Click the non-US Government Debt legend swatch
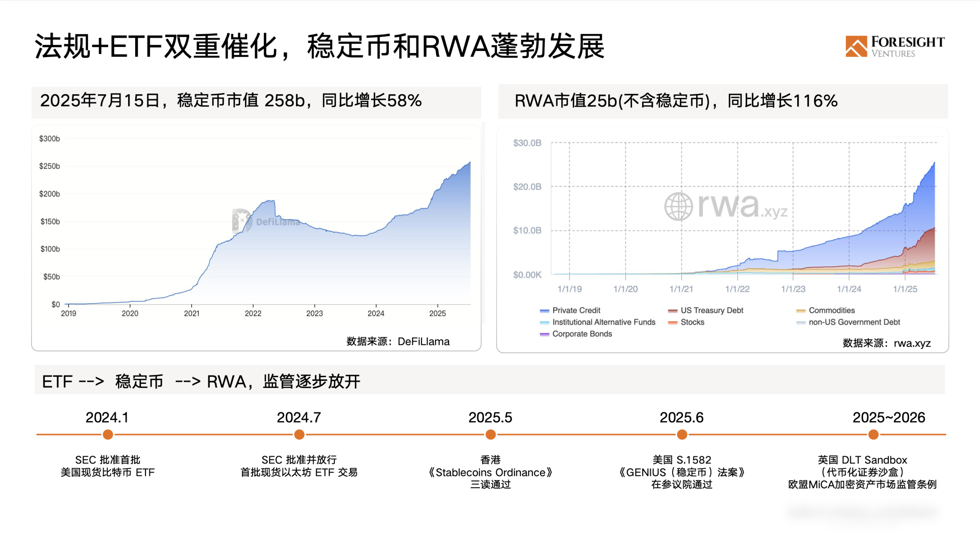 point(801,323)
